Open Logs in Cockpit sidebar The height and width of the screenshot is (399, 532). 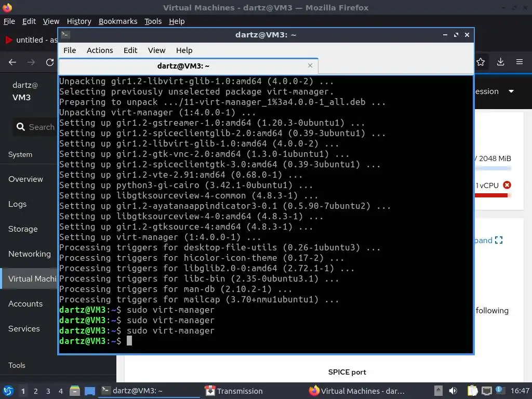[x=17, y=204]
